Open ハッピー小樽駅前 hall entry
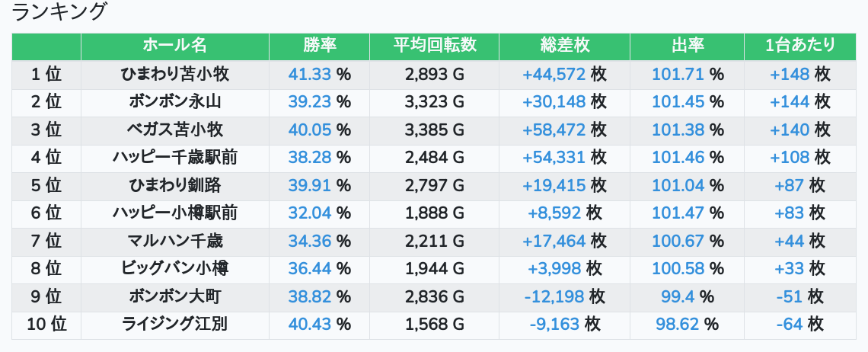868x352 pixels. coord(175,213)
